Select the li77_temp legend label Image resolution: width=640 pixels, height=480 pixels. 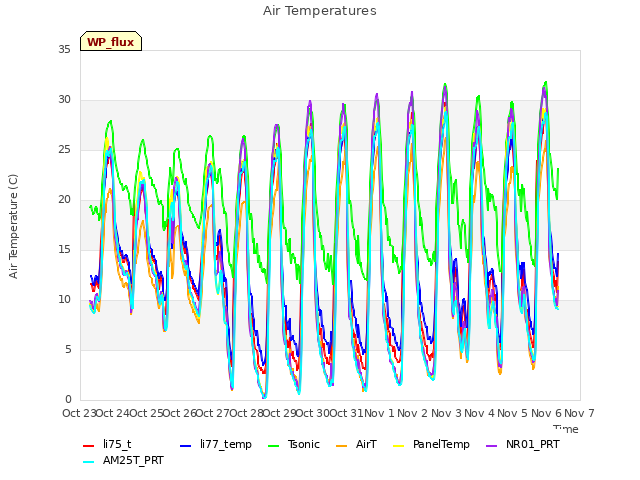click(x=226, y=444)
